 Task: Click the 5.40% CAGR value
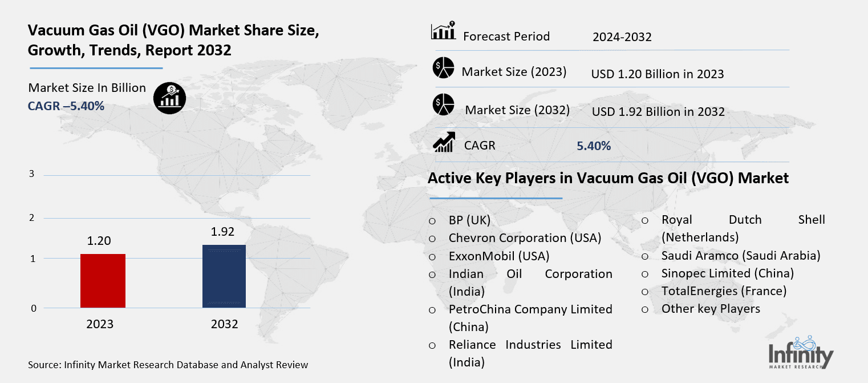click(x=594, y=146)
